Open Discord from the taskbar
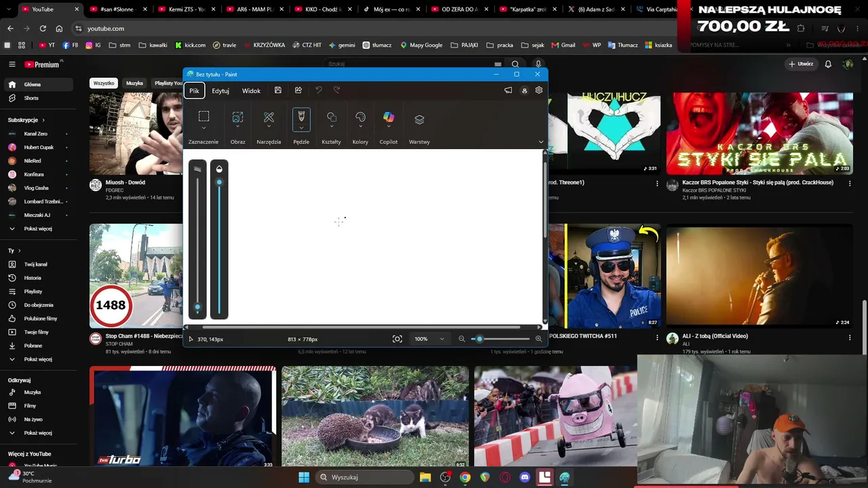This screenshot has height=488, width=868. click(524, 477)
